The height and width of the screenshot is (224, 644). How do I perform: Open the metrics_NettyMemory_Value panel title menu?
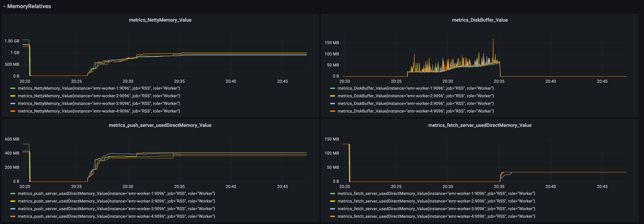[x=160, y=20]
